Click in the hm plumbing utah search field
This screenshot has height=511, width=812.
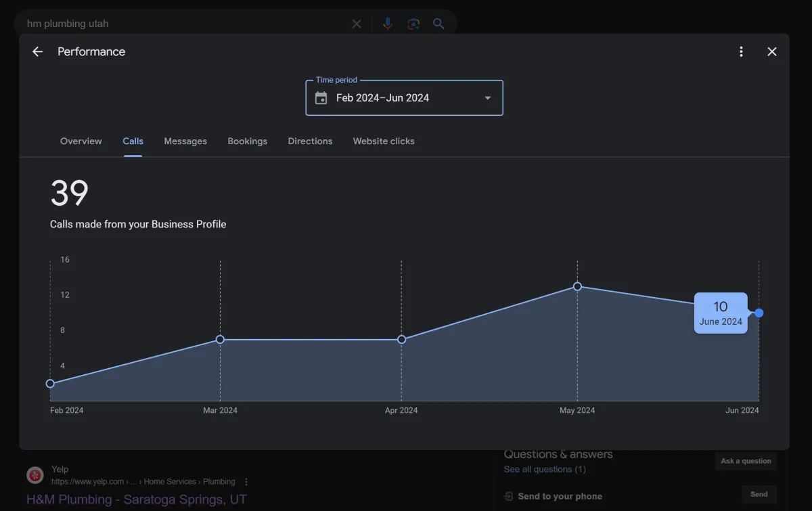click(x=183, y=24)
